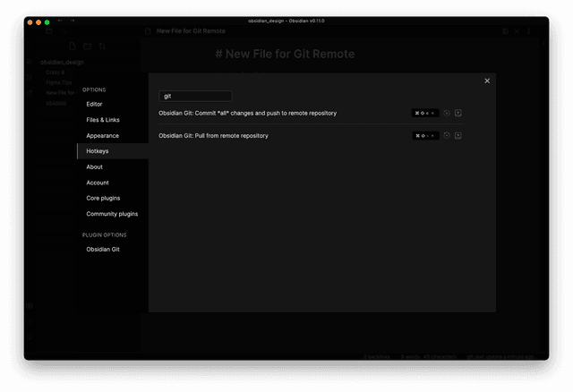Viewport: 573px width, 392px height.
Task: Click the backlinks count in the status bar
Action: click(377, 356)
